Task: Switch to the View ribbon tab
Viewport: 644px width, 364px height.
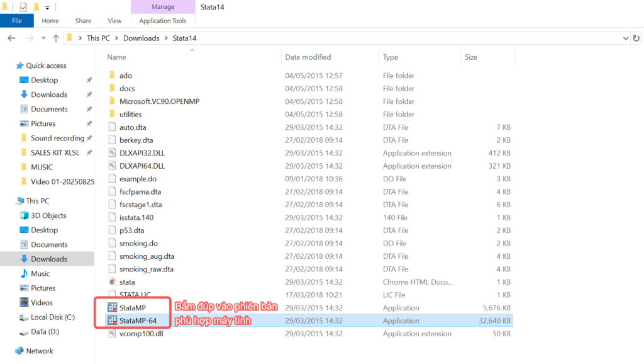Action: 114,21
